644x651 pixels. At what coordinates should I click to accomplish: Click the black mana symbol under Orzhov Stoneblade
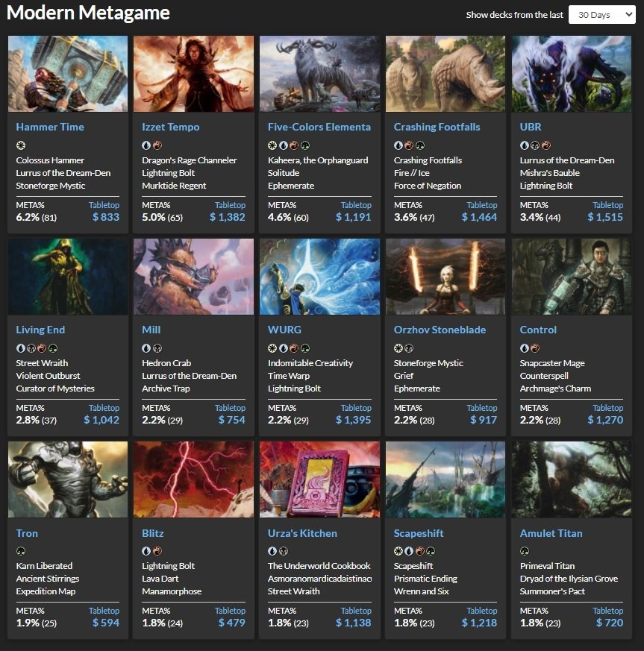point(409,348)
